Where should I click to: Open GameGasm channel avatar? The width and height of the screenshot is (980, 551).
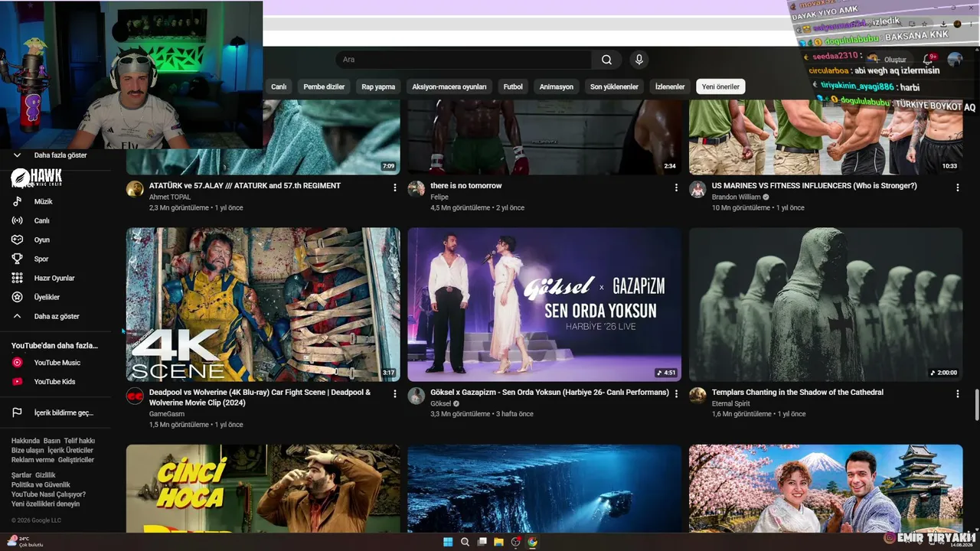(135, 396)
